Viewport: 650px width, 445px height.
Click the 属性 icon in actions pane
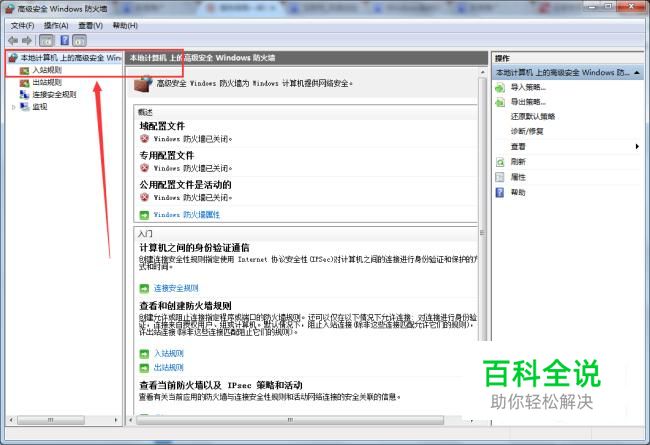(x=500, y=178)
